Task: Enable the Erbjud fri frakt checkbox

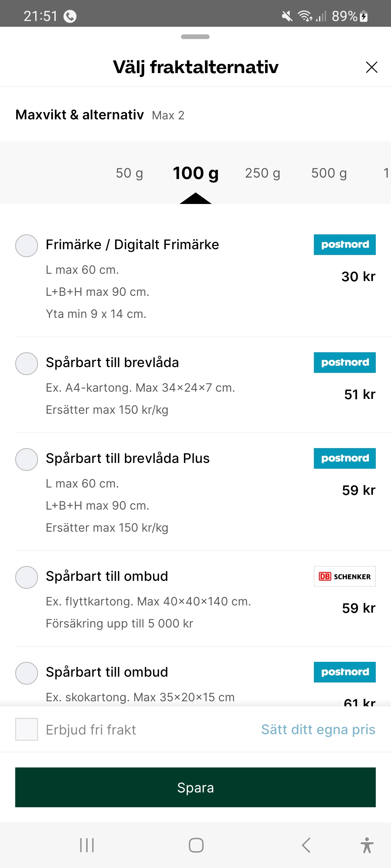Action: (x=26, y=729)
